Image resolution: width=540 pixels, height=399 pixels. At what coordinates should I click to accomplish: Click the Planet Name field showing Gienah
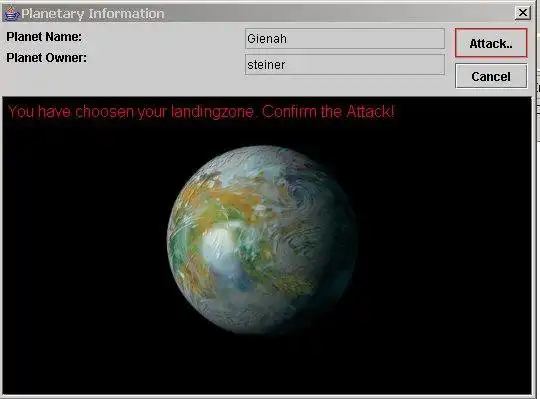click(x=345, y=39)
